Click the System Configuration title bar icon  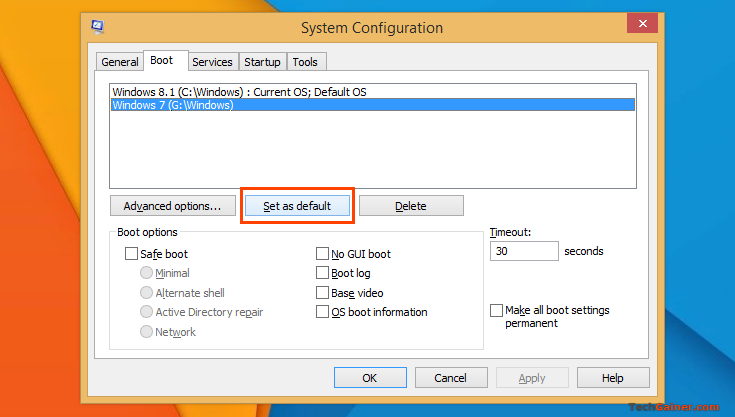pyautogui.click(x=98, y=27)
